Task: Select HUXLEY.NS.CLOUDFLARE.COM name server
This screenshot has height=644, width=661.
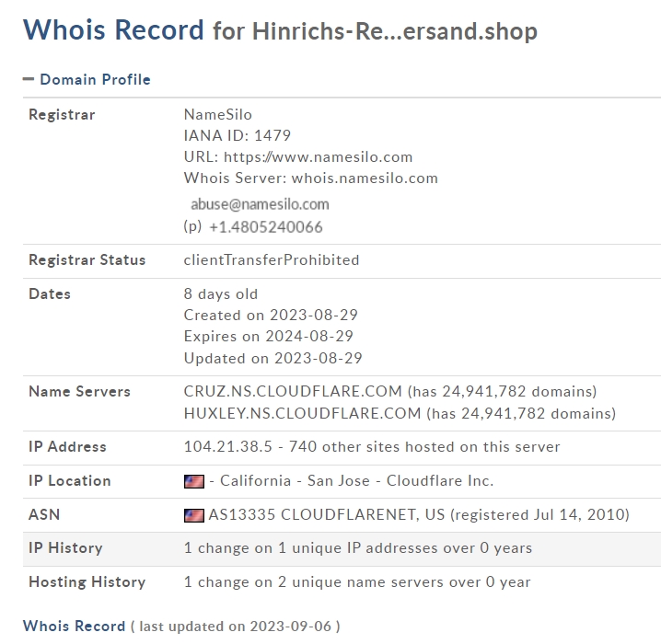Action: [302, 413]
